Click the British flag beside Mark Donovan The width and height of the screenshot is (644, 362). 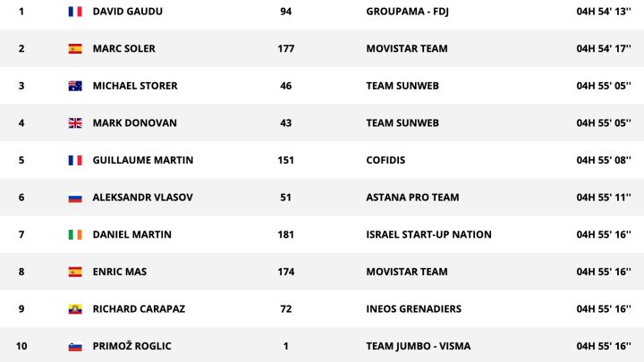[x=75, y=123]
